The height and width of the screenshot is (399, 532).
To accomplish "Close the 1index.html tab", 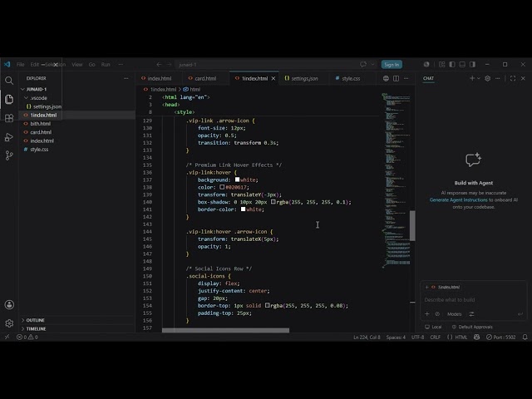I will click(x=273, y=78).
